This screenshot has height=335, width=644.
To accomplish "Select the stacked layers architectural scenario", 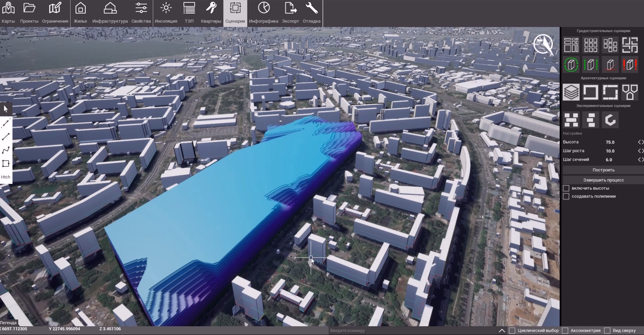I will (x=571, y=92).
